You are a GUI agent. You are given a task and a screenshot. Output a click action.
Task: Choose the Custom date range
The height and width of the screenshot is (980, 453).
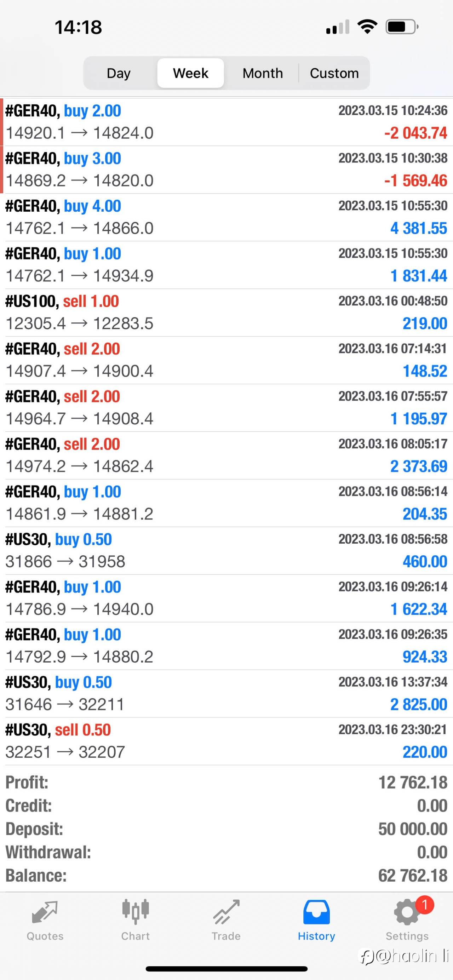[x=334, y=73]
